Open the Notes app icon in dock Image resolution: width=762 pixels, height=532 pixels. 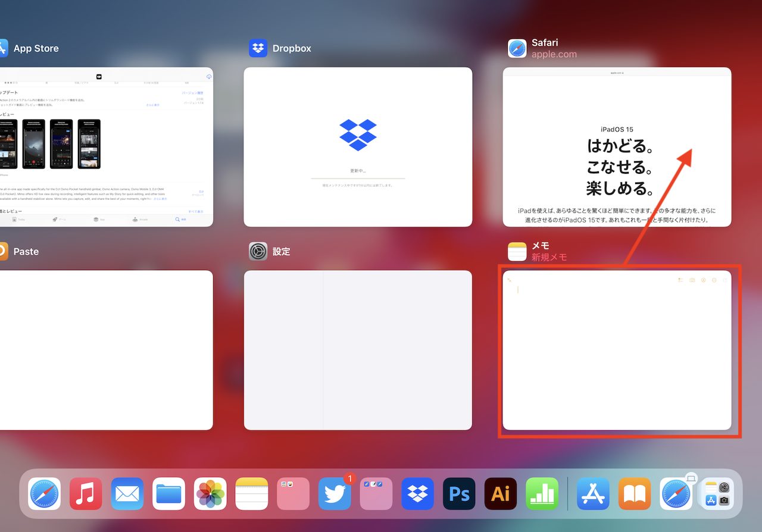pyautogui.click(x=252, y=494)
